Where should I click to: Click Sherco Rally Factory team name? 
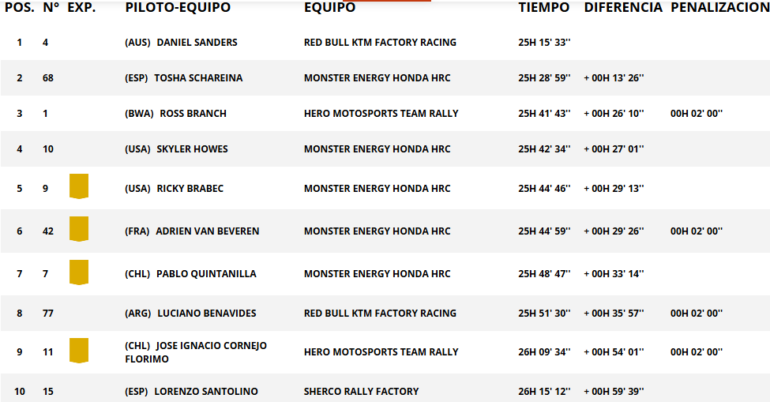[x=361, y=391]
